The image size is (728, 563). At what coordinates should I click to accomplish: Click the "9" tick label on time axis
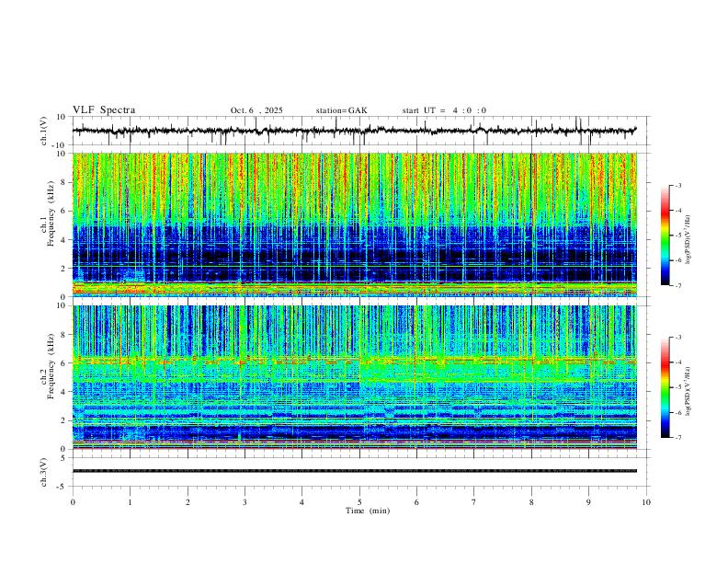click(x=588, y=502)
